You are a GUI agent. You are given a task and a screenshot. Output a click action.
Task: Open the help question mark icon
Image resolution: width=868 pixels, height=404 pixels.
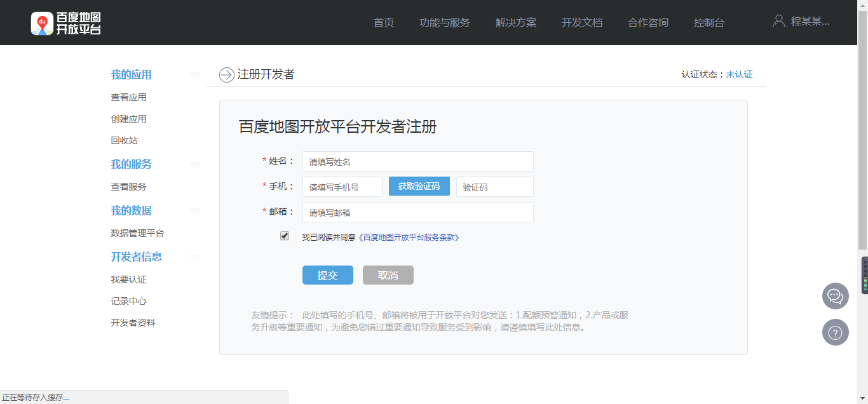(836, 332)
